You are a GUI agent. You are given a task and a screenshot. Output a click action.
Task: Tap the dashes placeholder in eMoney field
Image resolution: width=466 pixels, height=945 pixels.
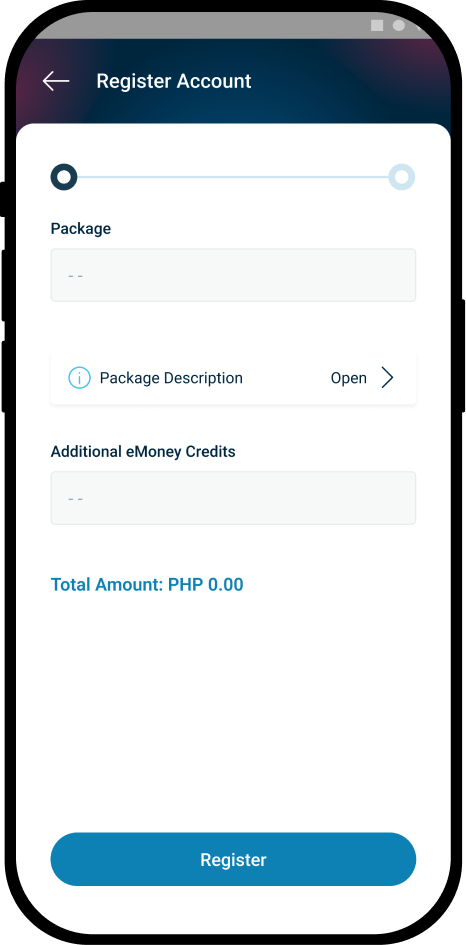[x=75, y=499]
